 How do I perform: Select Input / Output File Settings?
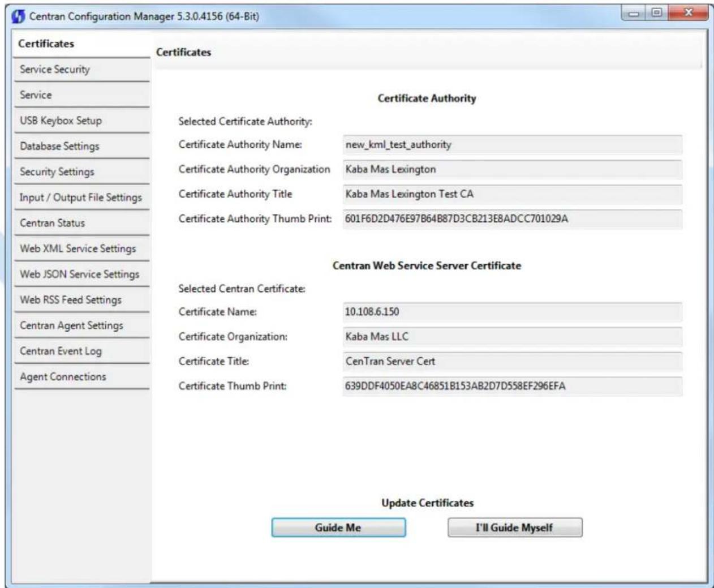tap(82, 197)
